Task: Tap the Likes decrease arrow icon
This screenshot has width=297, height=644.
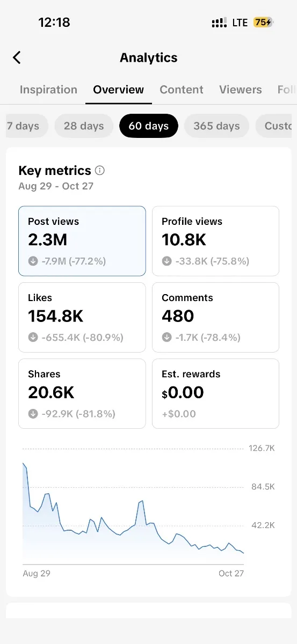Action: pyautogui.click(x=33, y=338)
